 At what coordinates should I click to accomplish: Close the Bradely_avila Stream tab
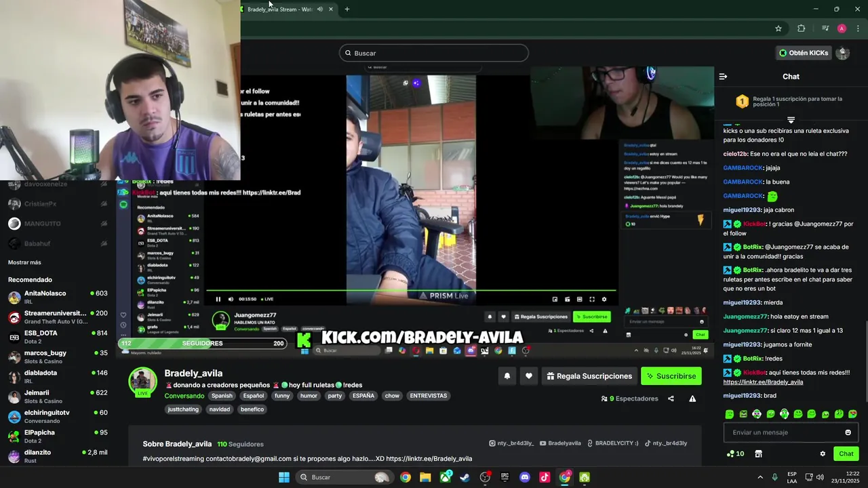331,9
